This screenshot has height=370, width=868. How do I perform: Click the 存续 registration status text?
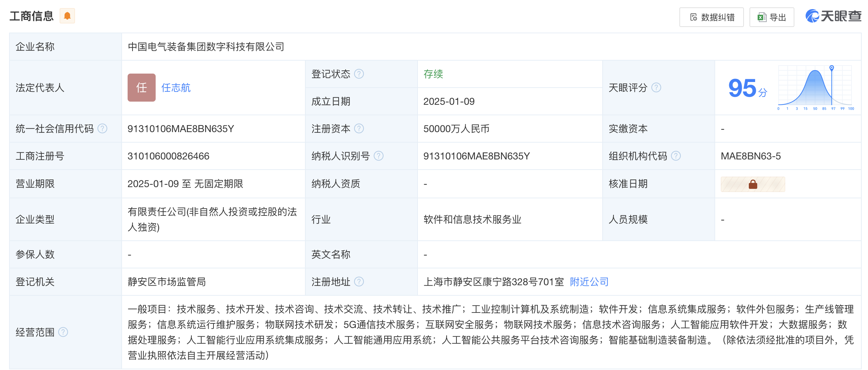point(433,74)
